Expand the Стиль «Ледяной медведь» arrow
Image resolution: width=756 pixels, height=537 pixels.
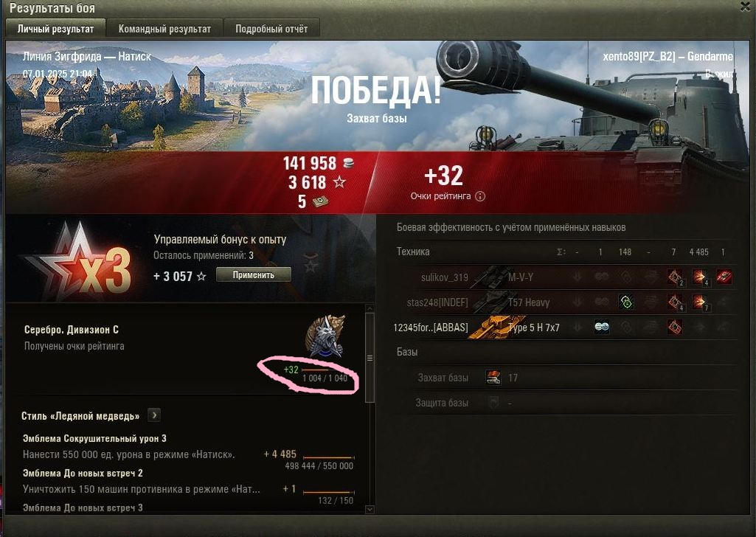154,415
